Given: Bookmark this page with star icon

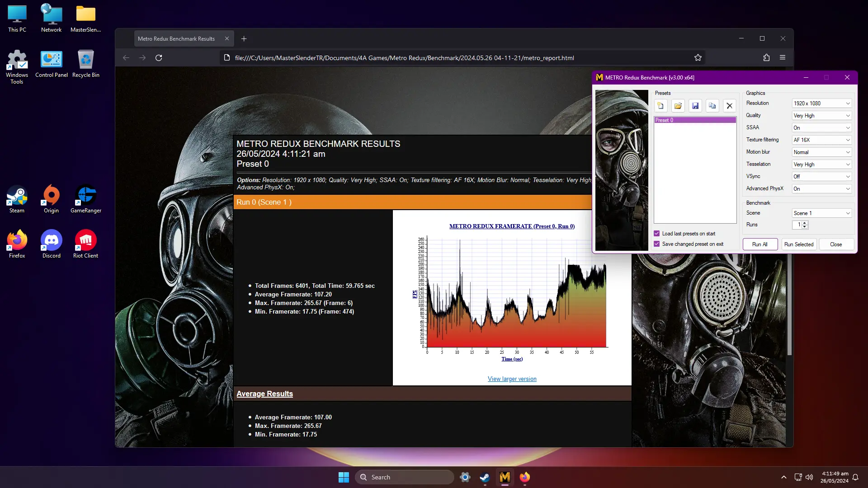Looking at the screenshot, I should click(698, 58).
